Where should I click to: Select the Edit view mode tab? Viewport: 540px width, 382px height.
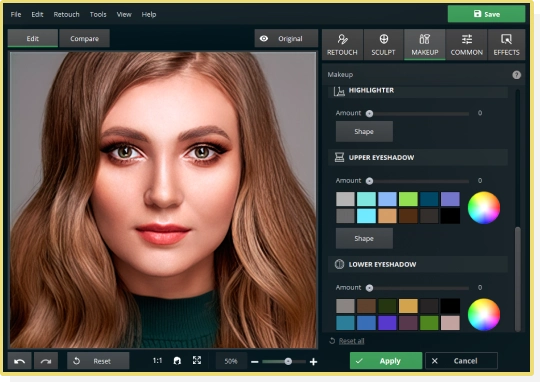point(33,38)
